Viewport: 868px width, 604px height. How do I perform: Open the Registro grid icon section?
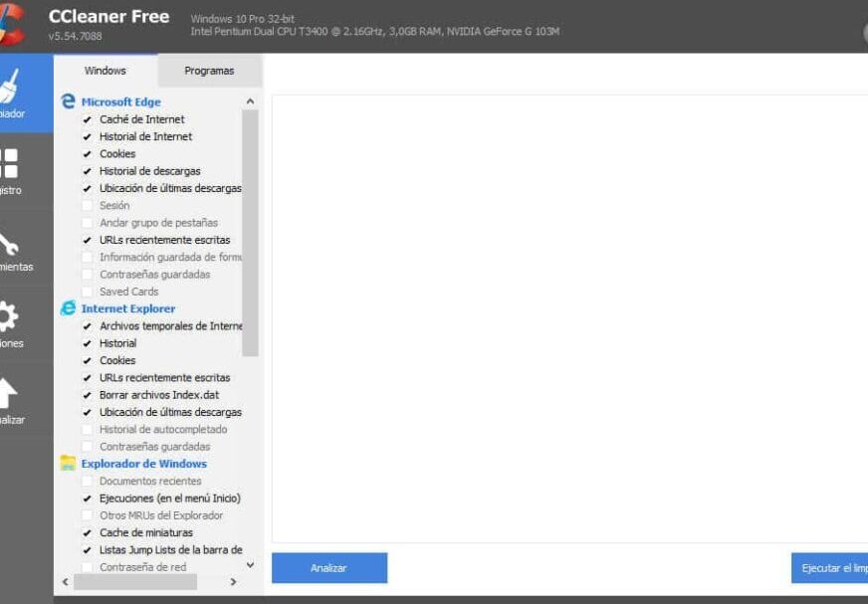8,163
